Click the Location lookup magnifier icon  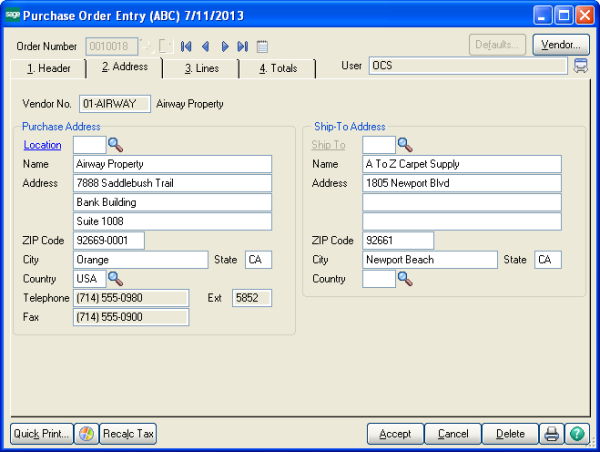115,145
